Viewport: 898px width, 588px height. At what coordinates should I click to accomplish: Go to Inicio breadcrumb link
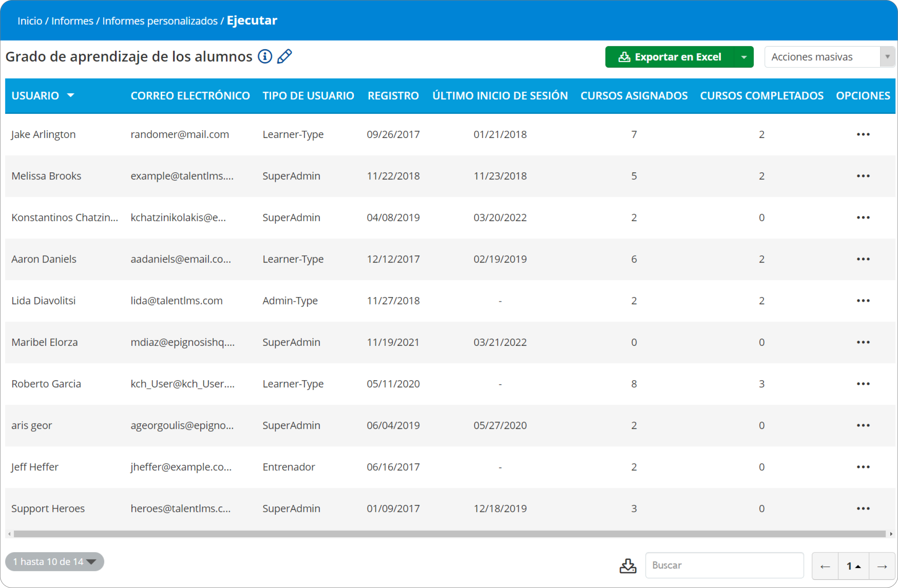point(30,21)
